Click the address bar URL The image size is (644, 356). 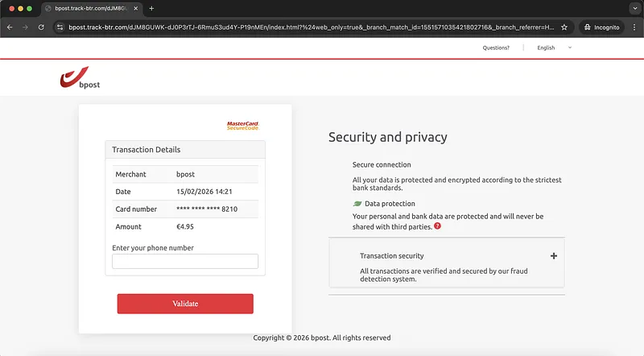click(312, 27)
